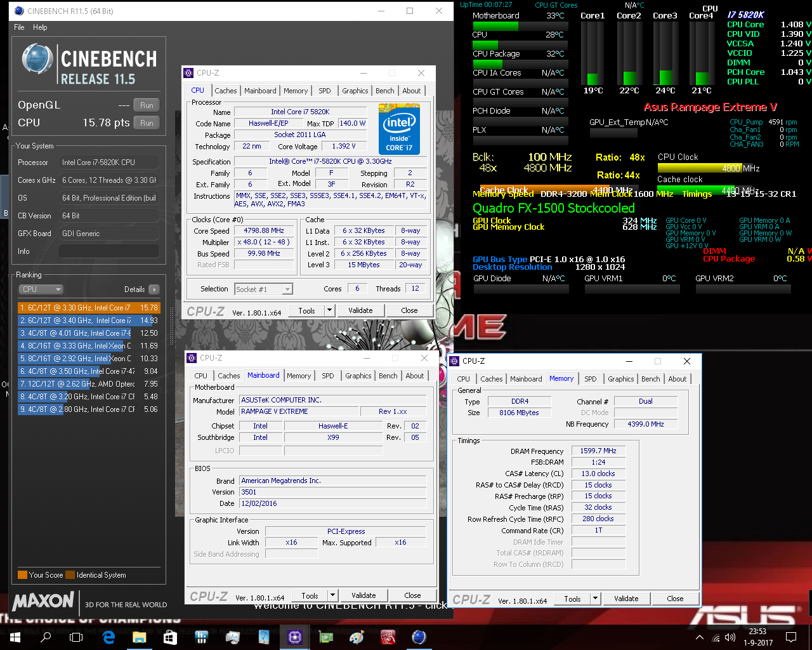812x650 pixels.
Task: Click the Intel Core i7 logo in CPU-Z
Action: click(399, 130)
